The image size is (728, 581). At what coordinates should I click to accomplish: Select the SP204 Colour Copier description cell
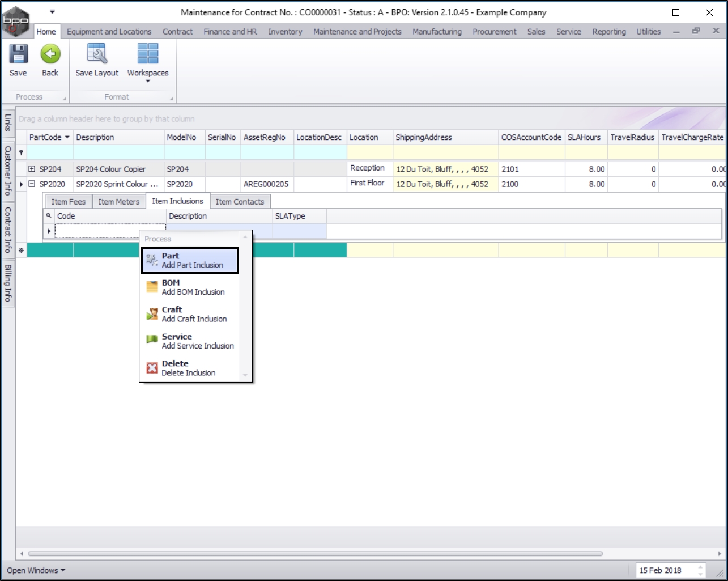click(x=119, y=169)
